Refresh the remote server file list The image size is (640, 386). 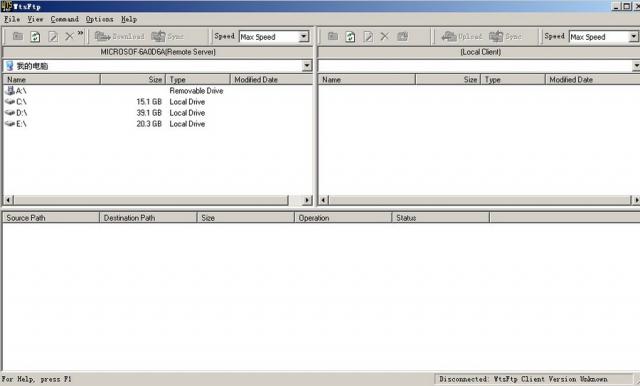35,36
